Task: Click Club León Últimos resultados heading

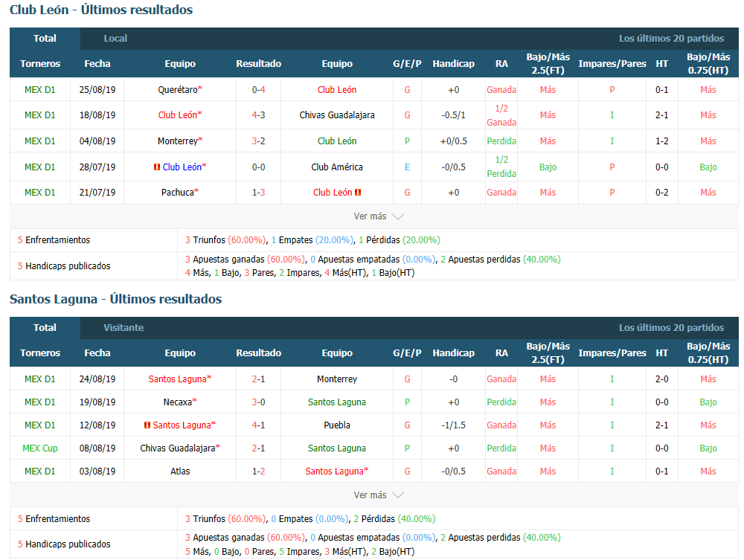Action: [x=101, y=10]
